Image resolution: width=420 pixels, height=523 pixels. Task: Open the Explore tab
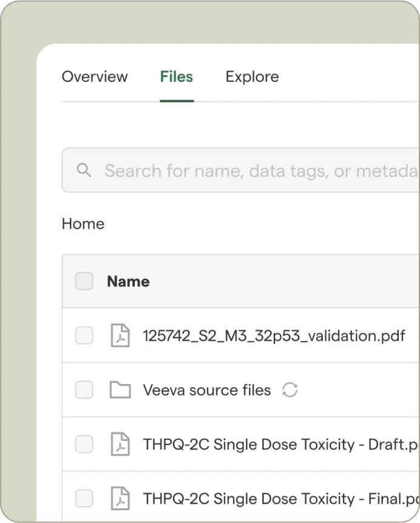[x=252, y=77]
